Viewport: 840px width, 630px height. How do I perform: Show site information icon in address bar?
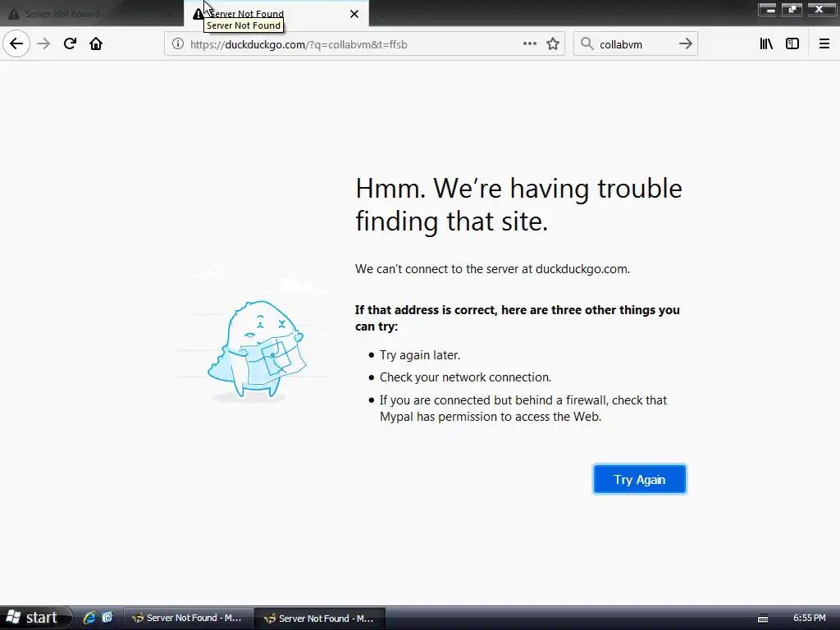(178, 44)
